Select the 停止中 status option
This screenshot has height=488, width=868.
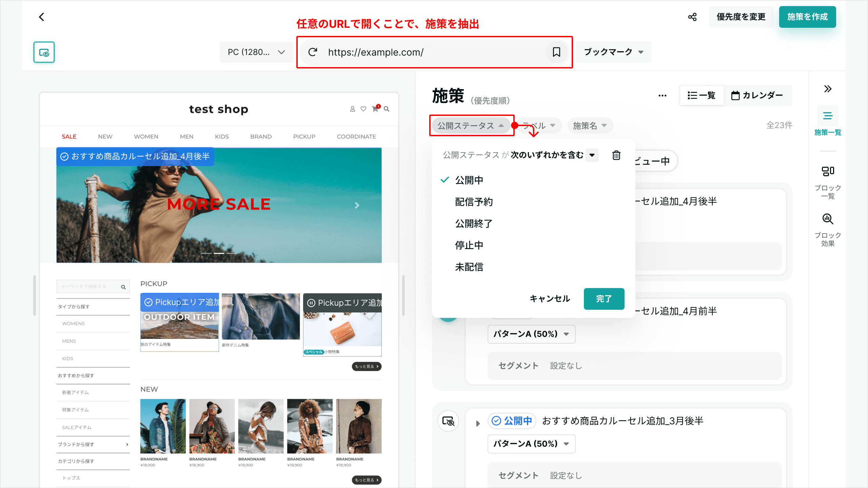coord(469,245)
